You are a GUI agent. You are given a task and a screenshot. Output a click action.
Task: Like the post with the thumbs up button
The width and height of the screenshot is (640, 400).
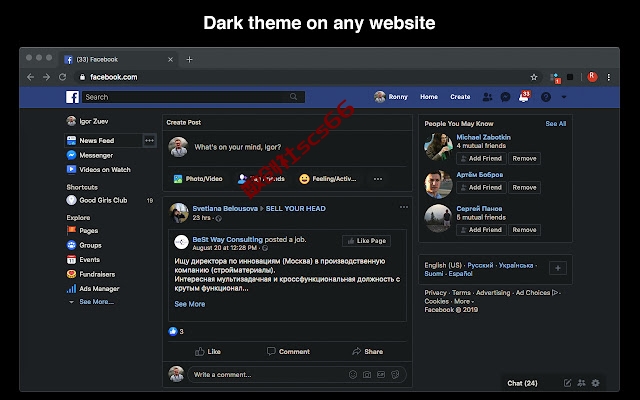pyautogui.click(x=208, y=351)
